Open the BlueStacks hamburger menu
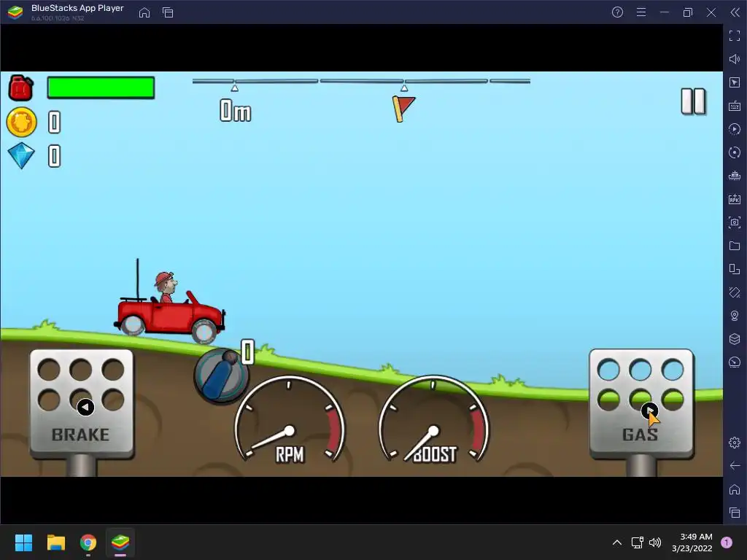This screenshot has height=560, width=747. [641, 12]
